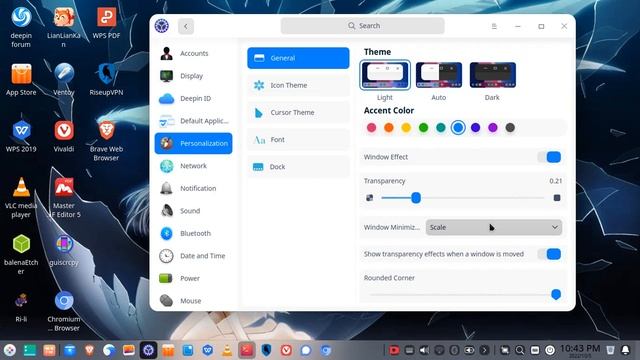This screenshot has width=640, height=360.
Task: Open Font settings section
Action: coord(298,140)
